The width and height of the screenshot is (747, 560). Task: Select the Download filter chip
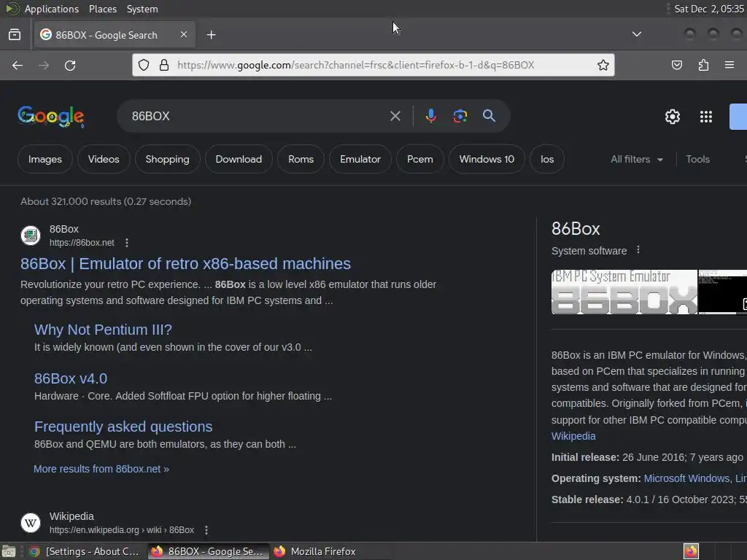click(239, 159)
